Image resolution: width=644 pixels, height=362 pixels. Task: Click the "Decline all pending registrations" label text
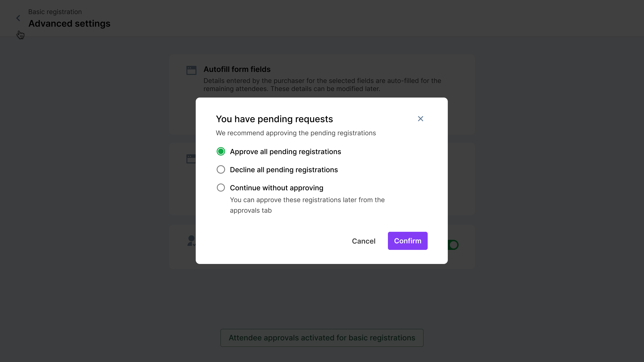coord(284,170)
